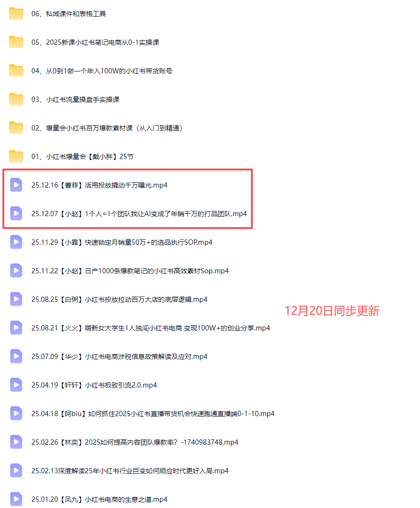The width and height of the screenshot is (420, 508).
Task: Open file 25.04.18【阿biu】直播带货.mp4
Action: pos(153,413)
